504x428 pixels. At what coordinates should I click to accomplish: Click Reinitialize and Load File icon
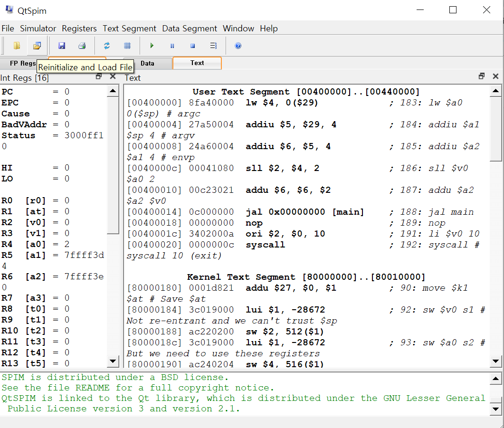pos(37,46)
